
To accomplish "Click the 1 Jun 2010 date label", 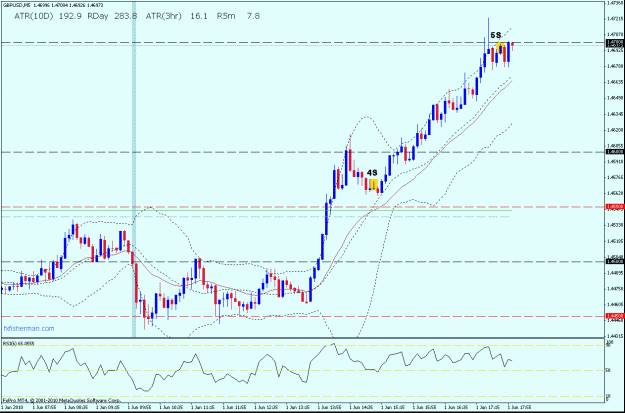I will tap(12, 409).
